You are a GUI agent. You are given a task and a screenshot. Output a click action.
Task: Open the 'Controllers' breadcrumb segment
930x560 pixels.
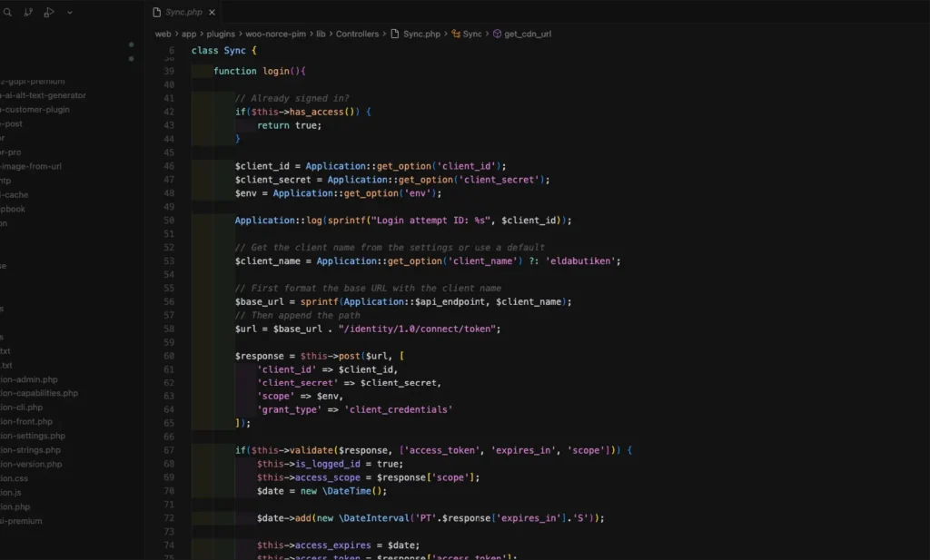click(x=357, y=34)
